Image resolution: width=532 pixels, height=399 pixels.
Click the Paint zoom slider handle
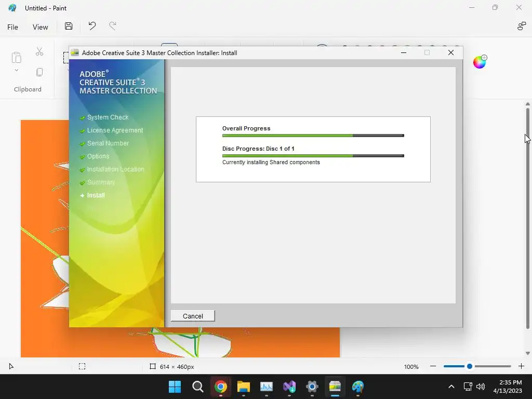tap(470, 366)
